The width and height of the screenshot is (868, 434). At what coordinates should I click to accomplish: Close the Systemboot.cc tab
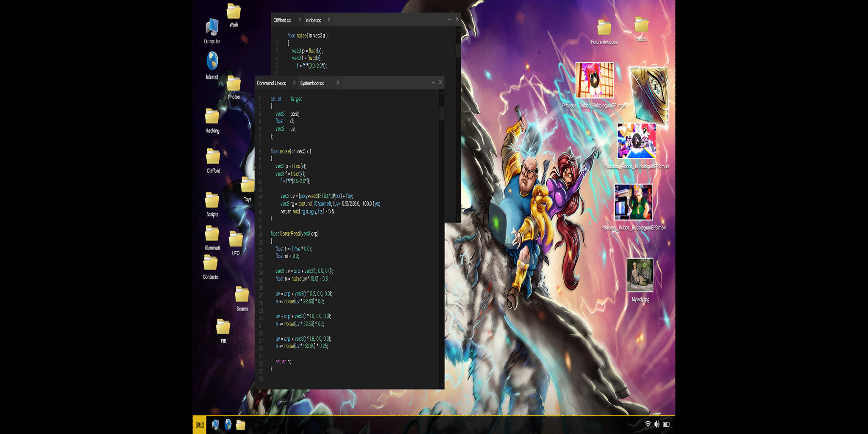[x=337, y=83]
